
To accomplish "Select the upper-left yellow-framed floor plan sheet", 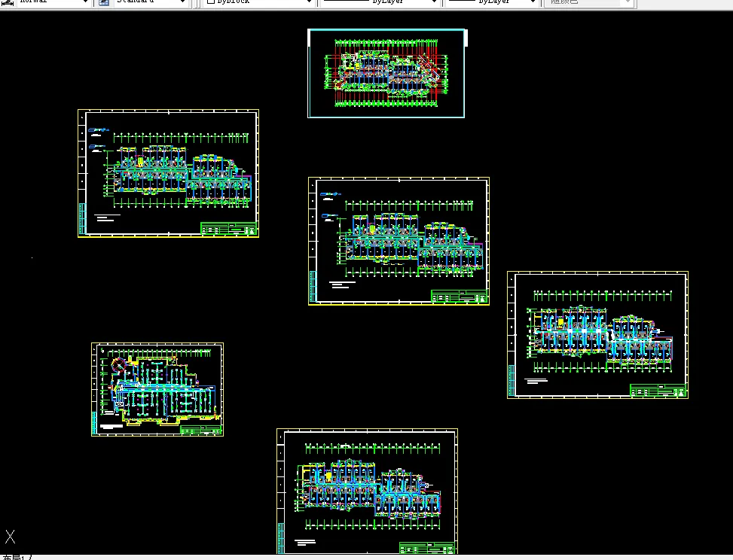I will [x=168, y=173].
